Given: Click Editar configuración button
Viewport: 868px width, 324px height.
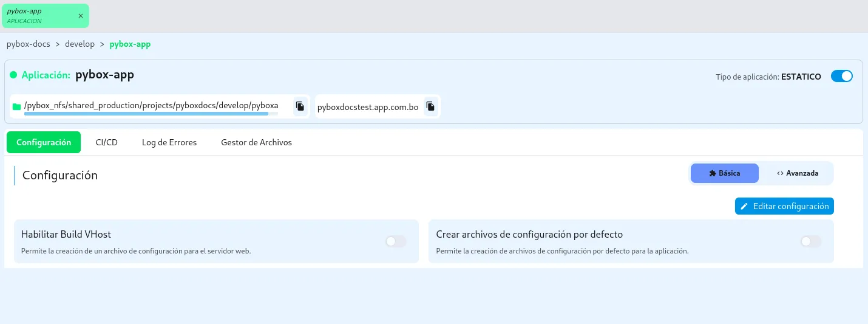Looking at the screenshot, I should click(784, 206).
